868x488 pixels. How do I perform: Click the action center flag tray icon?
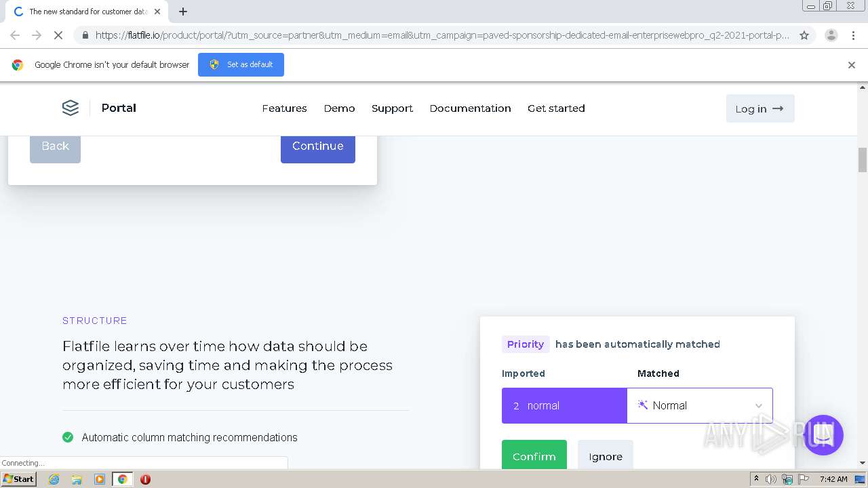point(804,479)
